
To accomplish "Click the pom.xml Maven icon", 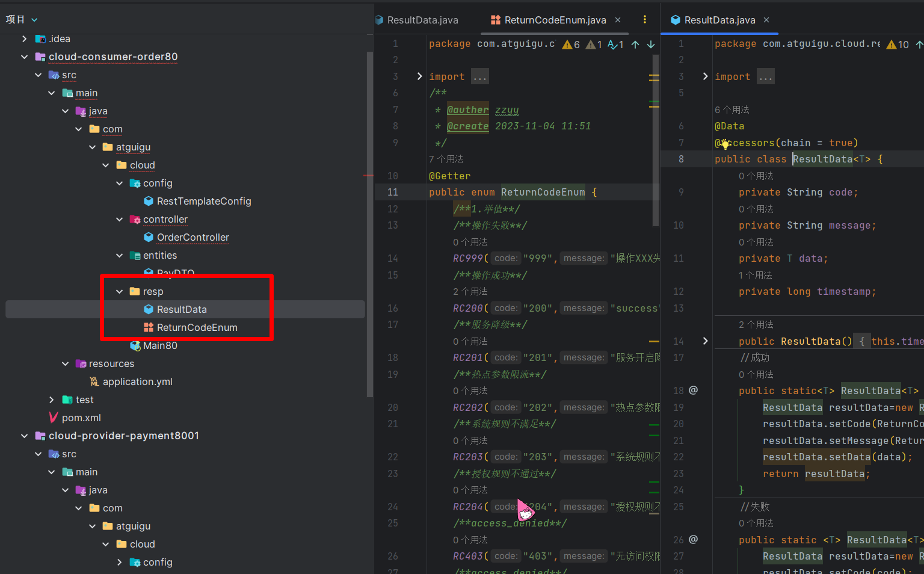I will (54, 418).
